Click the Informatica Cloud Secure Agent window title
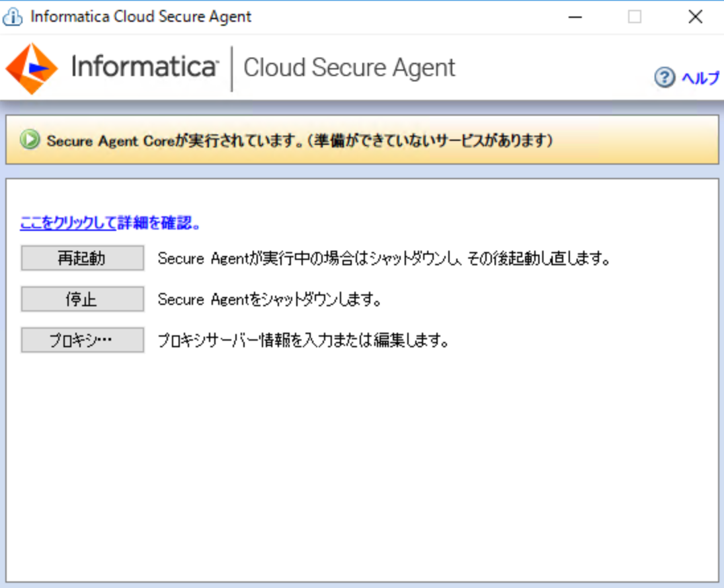 coord(139,16)
